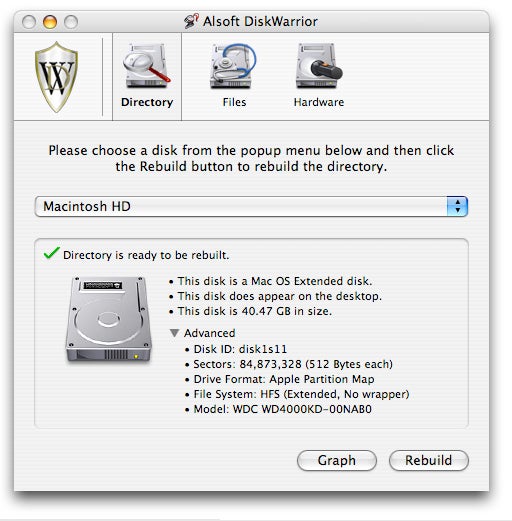Screen dimensions: 512x521
Task: Select 'This disk is 40.47 GB in size.'
Action: pos(255,311)
